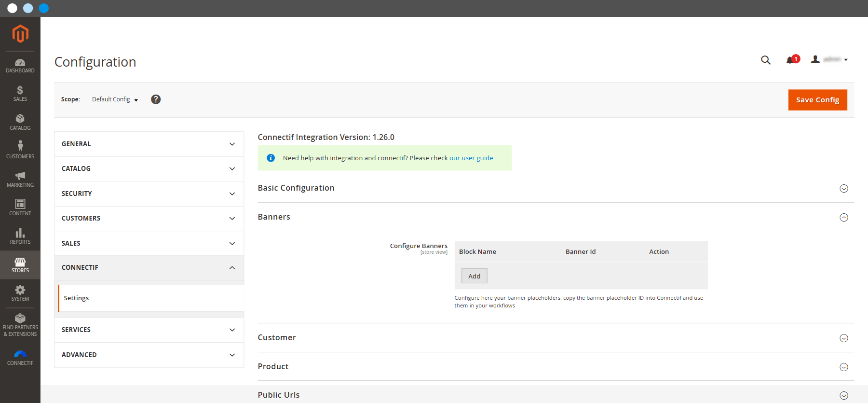Expand the SALES configuration section

click(x=149, y=243)
